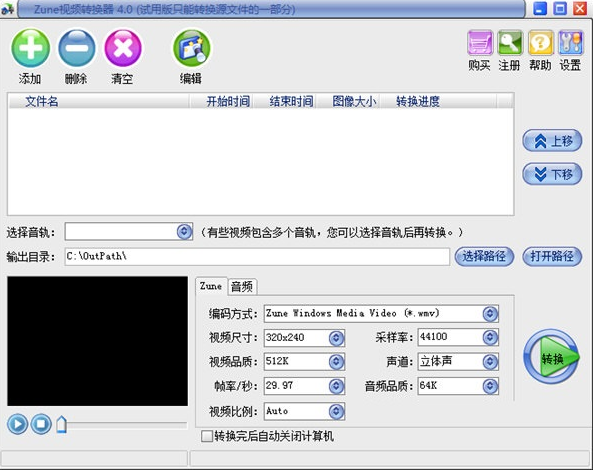593x470 pixels.
Task: Expand the 编码方式 encoding format dropdown
Action: [490, 313]
